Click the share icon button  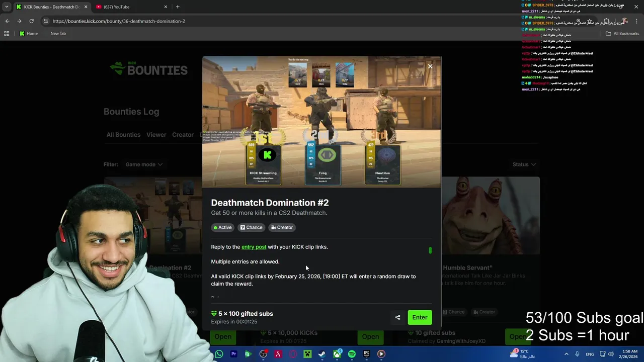tap(397, 317)
